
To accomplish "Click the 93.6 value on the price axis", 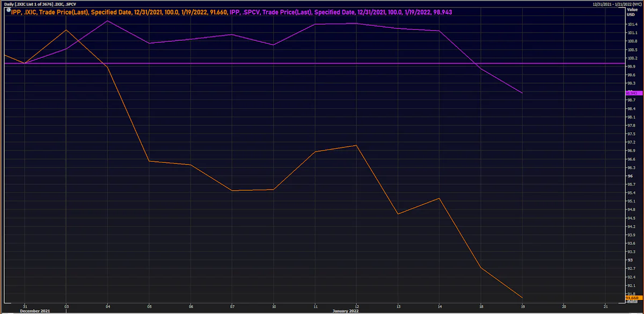I will pyautogui.click(x=631, y=243).
